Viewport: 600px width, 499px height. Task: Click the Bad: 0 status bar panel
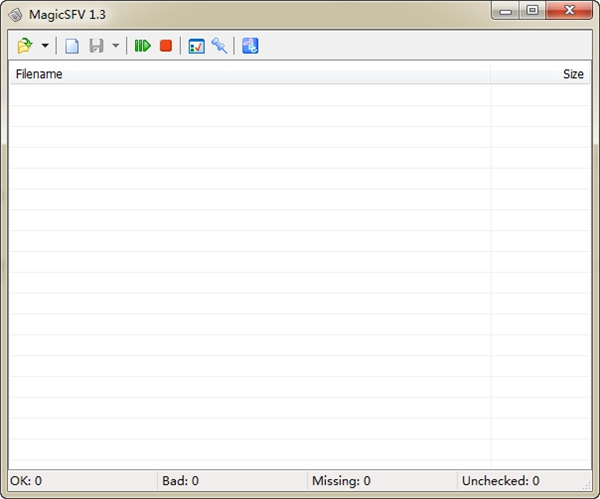point(232,481)
